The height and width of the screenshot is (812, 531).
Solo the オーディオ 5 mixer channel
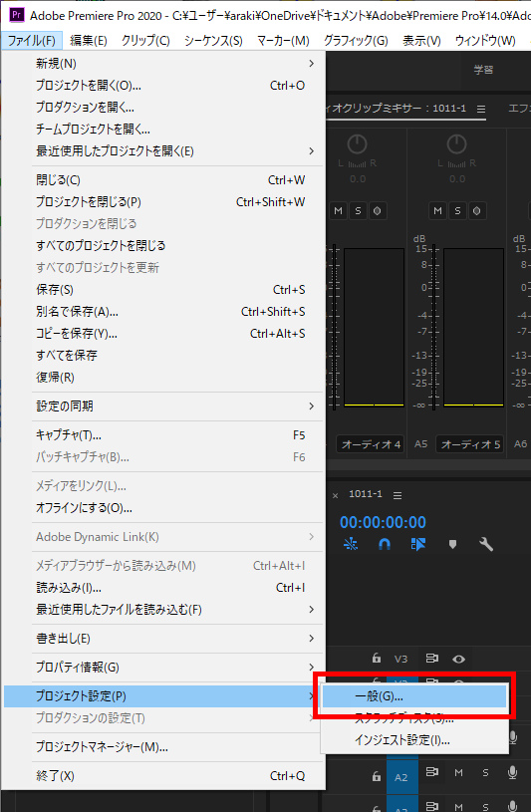pyautogui.click(x=457, y=211)
